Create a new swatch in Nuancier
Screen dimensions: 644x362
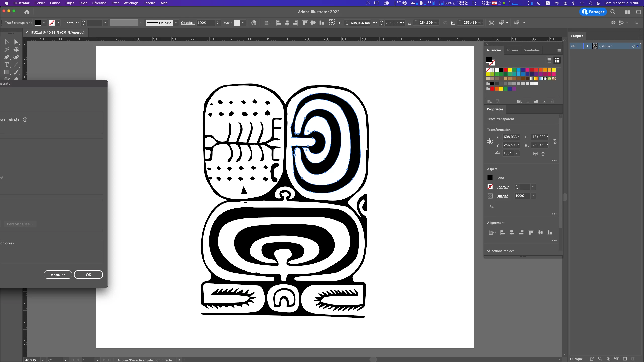pyautogui.click(x=544, y=101)
